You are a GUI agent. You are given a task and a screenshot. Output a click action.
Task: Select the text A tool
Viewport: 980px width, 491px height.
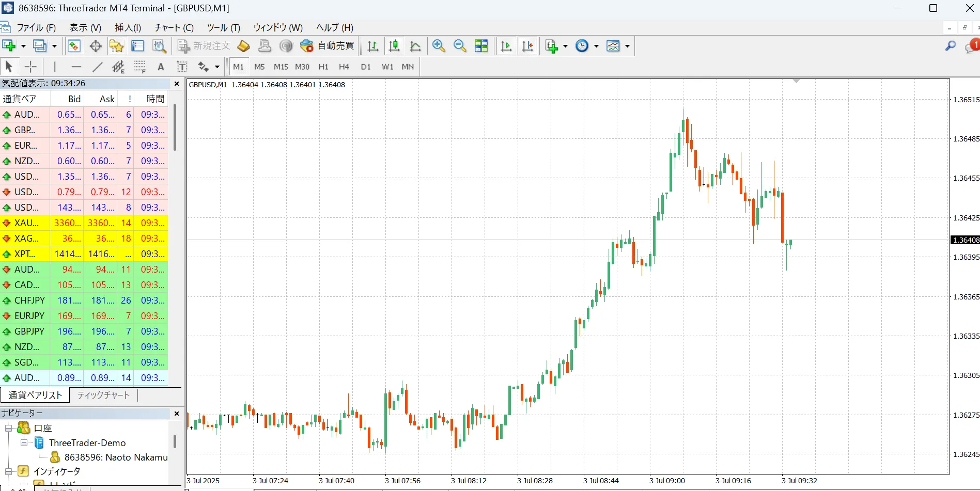(161, 67)
